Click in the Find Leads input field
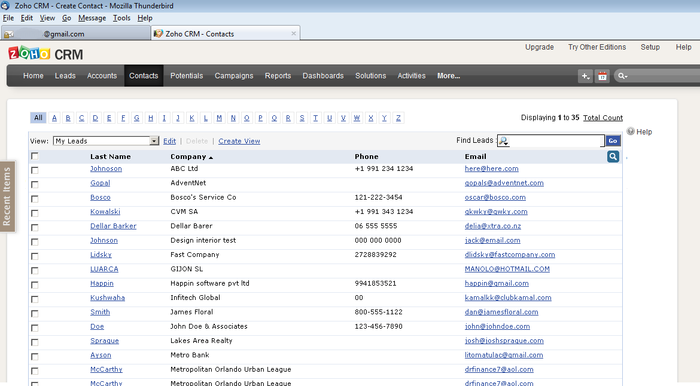The width and height of the screenshot is (700, 386). click(x=556, y=141)
